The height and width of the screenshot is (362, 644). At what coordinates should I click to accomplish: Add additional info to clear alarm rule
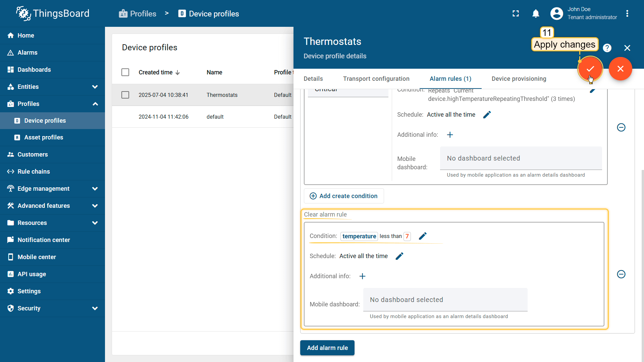[362, 276]
